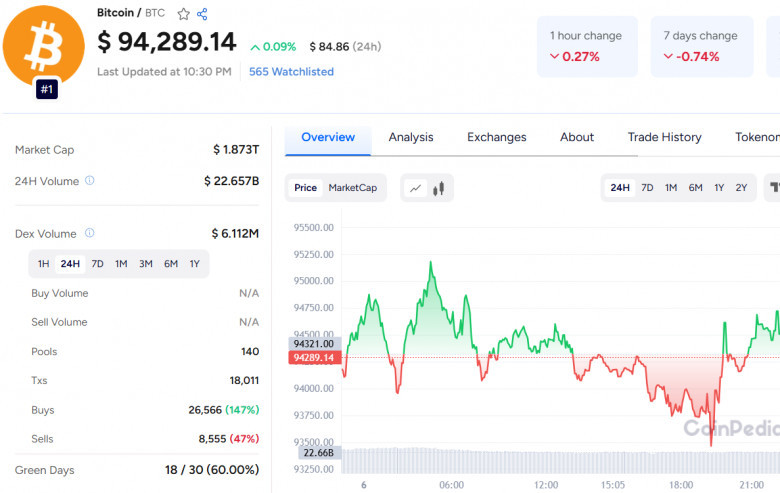Choose 1H Dex Volume period
The image size is (780, 493).
(44, 264)
